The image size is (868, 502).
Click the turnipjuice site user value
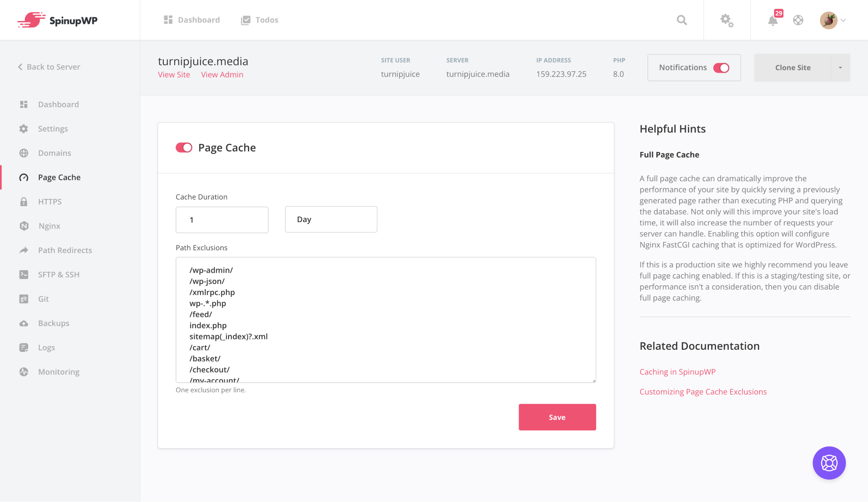click(x=400, y=74)
